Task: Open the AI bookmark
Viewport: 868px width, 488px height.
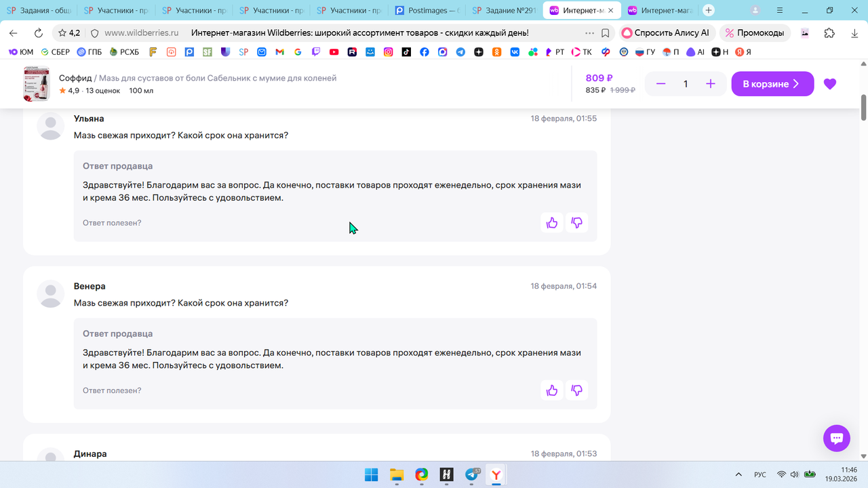Action: click(696, 52)
